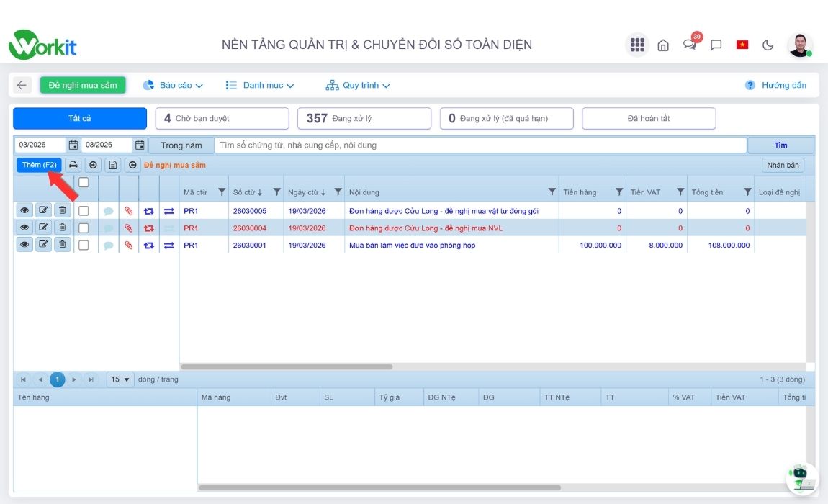This screenshot has width=828, height=504.
Task: Select the Chờ bạn duyệt tab
Action: click(x=222, y=118)
